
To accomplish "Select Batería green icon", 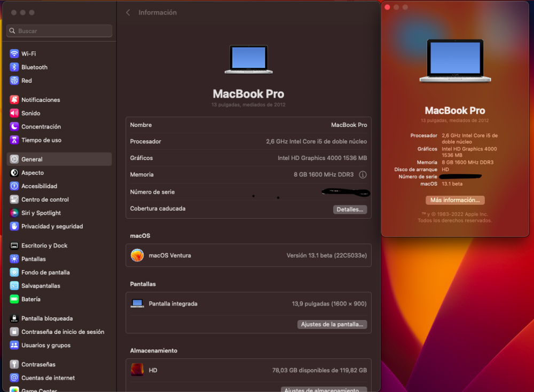I will point(14,299).
